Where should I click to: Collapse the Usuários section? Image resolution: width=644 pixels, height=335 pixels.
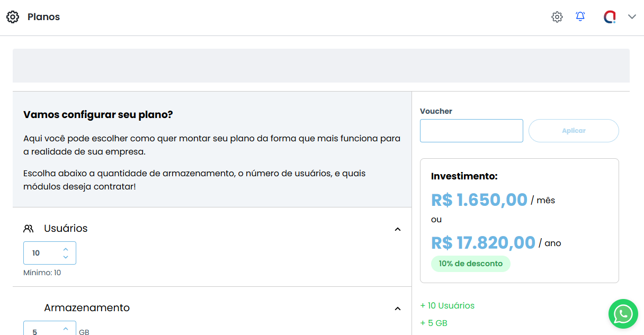398,229
